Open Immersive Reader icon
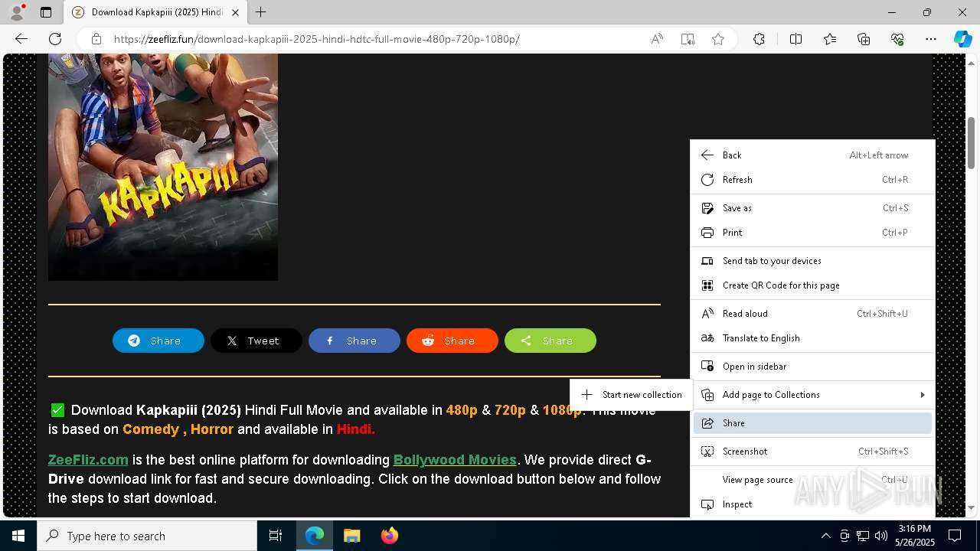The height and width of the screenshot is (551, 980). (688, 39)
